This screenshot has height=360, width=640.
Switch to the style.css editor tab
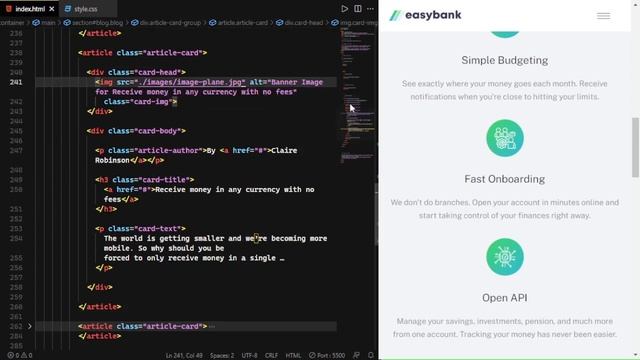click(81, 9)
